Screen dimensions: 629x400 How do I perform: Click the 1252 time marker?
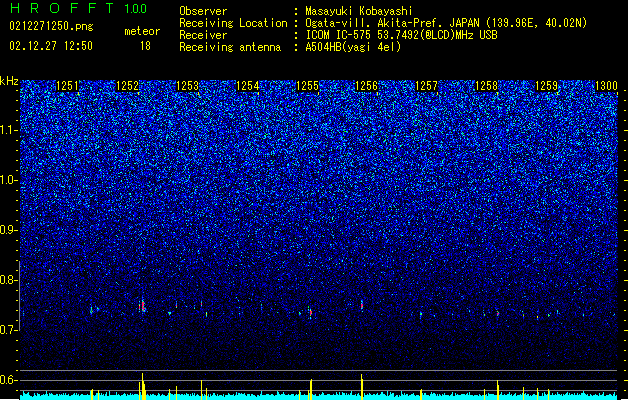tap(127, 86)
